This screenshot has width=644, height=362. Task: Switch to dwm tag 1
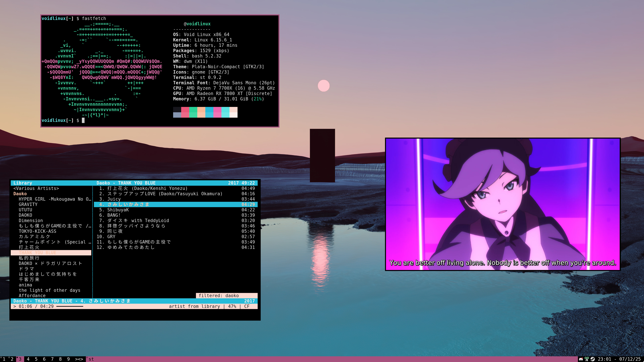(4, 359)
